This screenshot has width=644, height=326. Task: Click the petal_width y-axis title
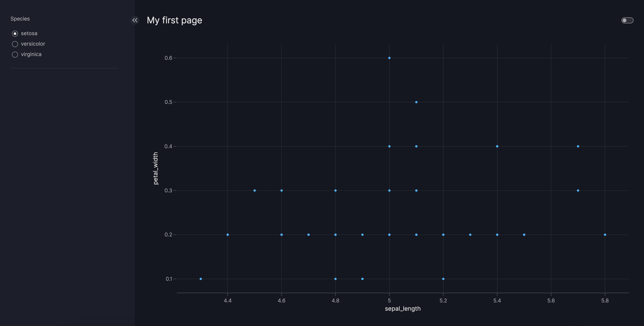pyautogui.click(x=156, y=168)
